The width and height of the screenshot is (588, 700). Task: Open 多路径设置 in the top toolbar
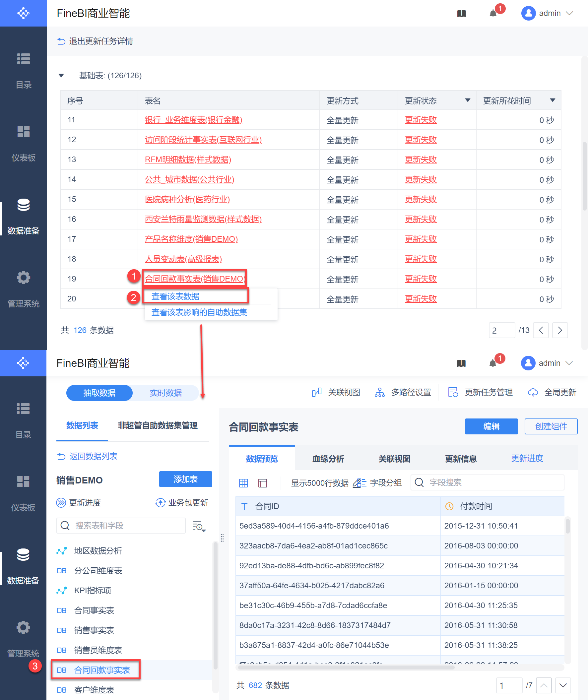point(403,392)
